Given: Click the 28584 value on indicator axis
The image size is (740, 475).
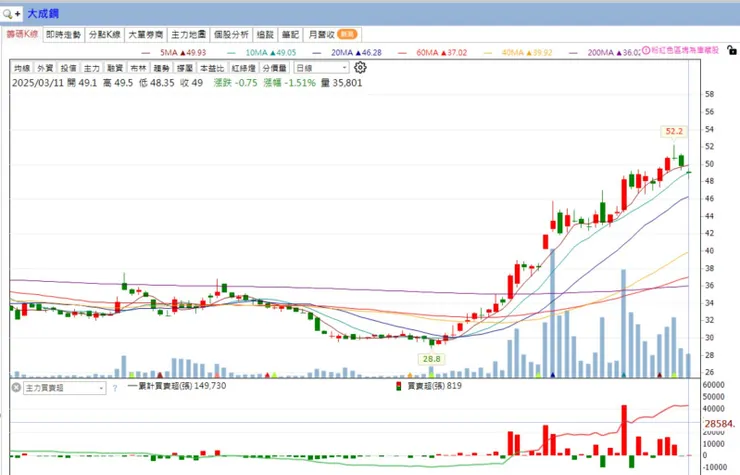Looking at the screenshot, I should coord(719,424).
